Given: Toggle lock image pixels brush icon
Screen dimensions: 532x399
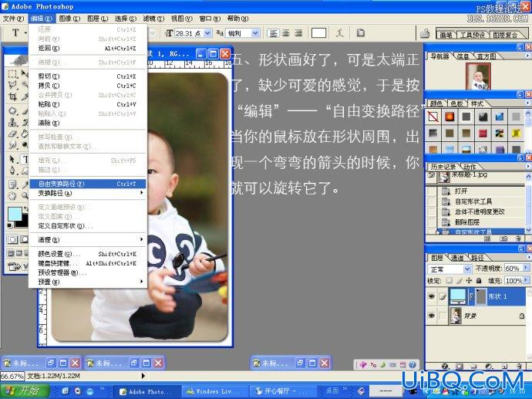Looking at the screenshot, I should pos(459,280).
